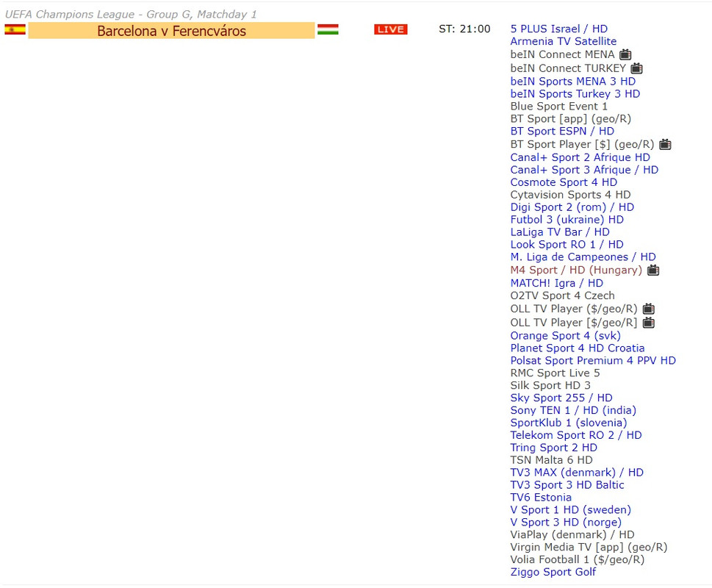The height and width of the screenshot is (588, 712).
Task: Click the ST: 21:00 start time
Action: pos(464,29)
